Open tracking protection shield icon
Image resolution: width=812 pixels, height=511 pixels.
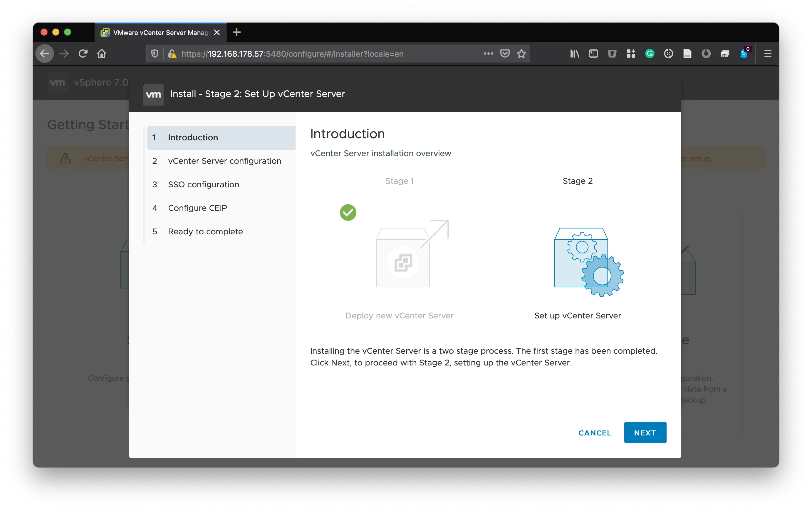[x=155, y=54]
